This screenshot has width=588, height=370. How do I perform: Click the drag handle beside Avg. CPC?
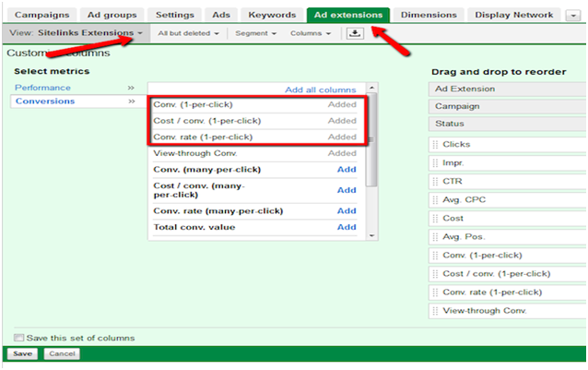coord(435,200)
